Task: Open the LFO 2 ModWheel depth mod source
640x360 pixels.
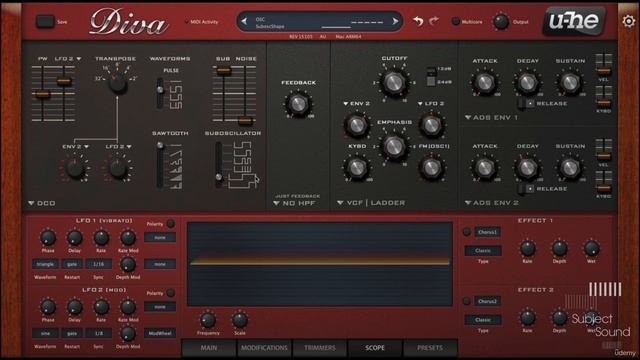Action: click(x=160, y=333)
